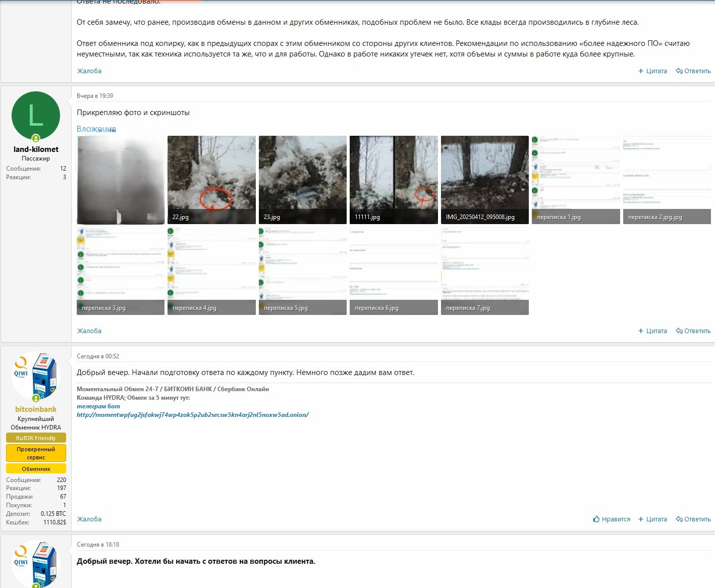Viewport: 715px width, 588px height.
Task: Click Цитата on land-kilomet's attachments post
Action: point(652,331)
